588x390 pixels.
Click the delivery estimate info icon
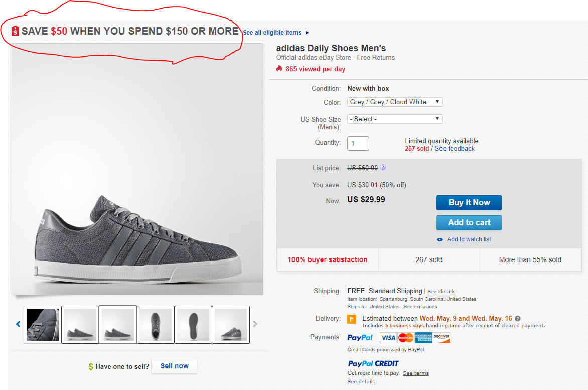click(518, 318)
